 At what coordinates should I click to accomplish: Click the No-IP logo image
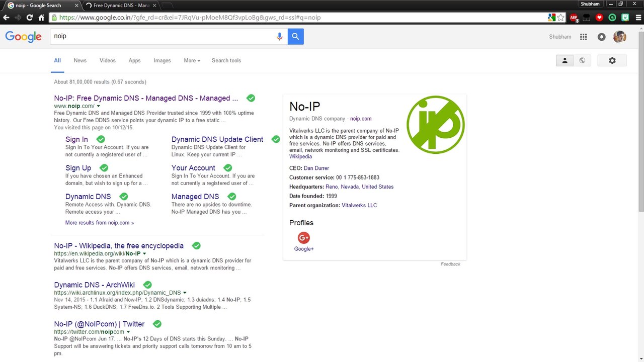(x=435, y=125)
